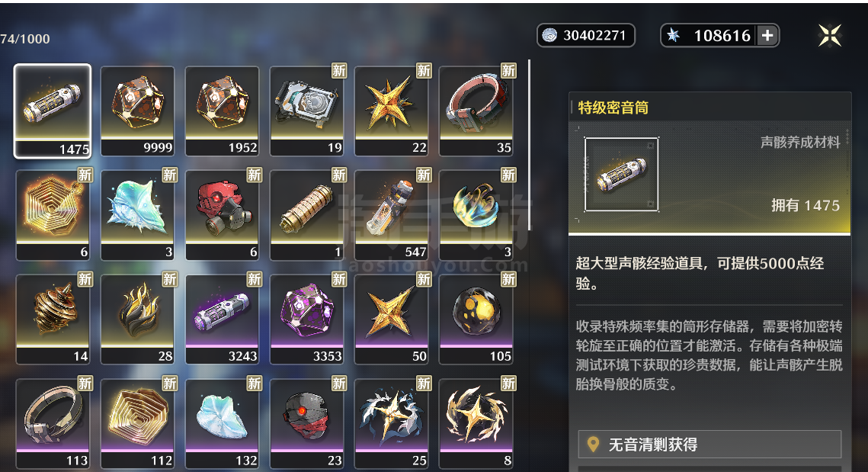Select the cyan crystal shell with count 3
Image resolution: width=868 pixels, height=472 pixels.
137,215
